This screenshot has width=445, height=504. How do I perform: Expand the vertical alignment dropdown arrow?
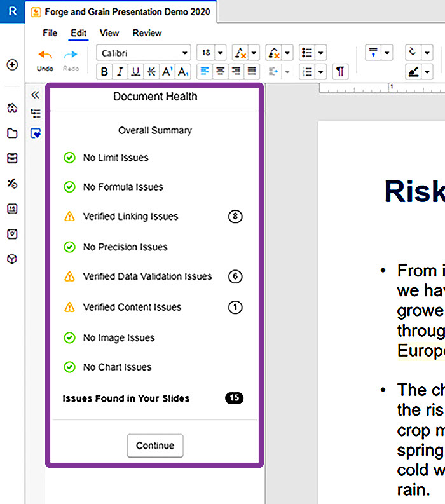[387, 52]
